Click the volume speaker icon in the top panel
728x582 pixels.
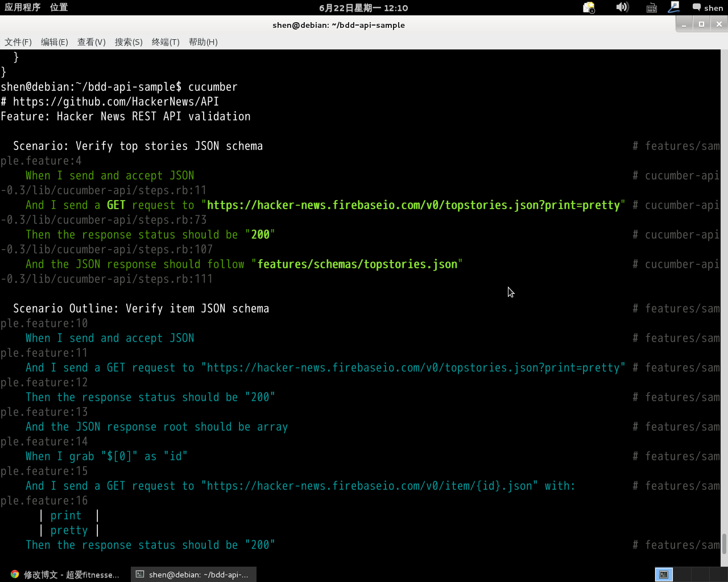[622, 7]
